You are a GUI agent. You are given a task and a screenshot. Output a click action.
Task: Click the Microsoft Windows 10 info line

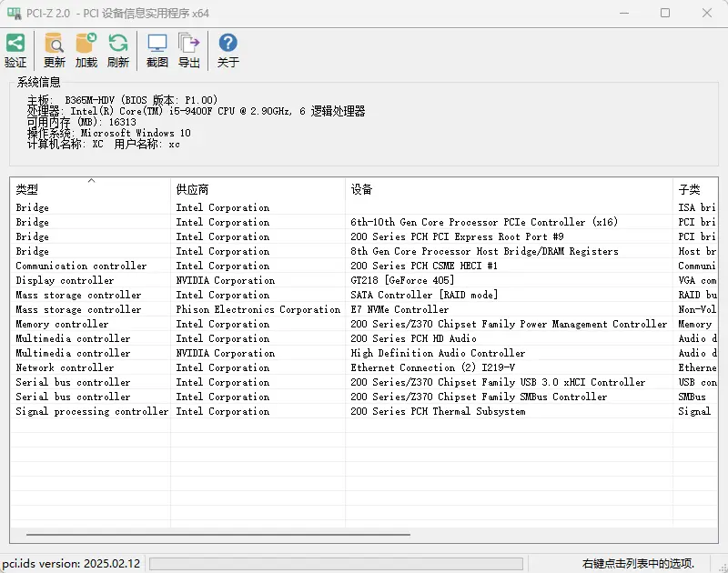tap(108, 133)
